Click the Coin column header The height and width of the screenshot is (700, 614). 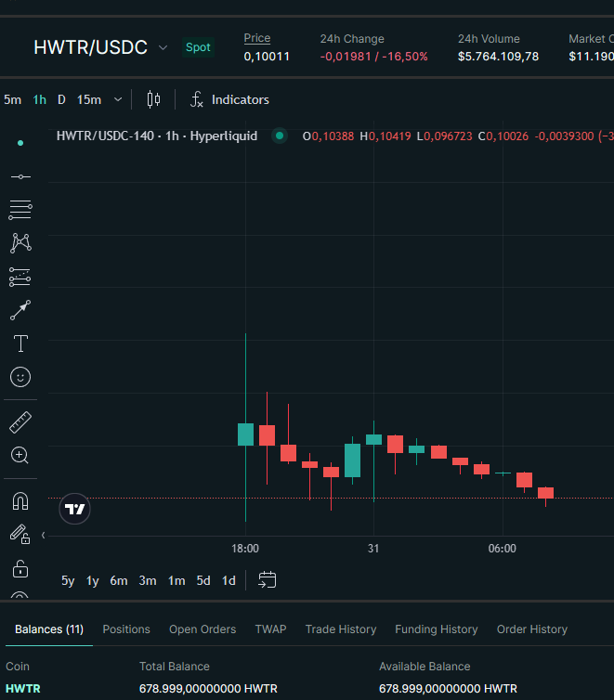[x=18, y=666]
